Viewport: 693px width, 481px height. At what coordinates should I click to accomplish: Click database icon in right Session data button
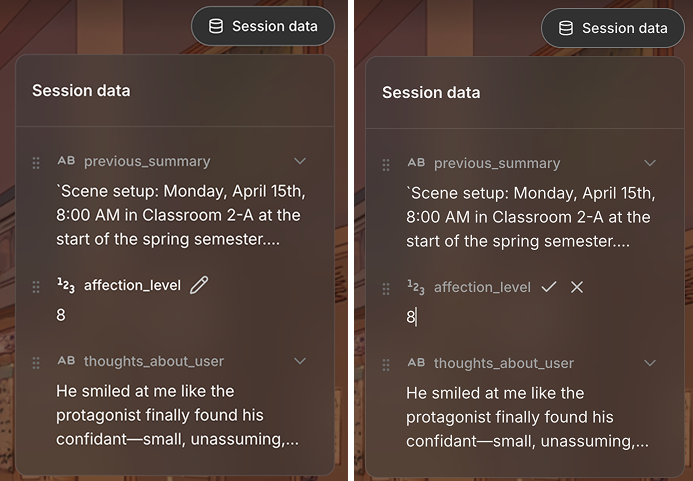coord(565,28)
